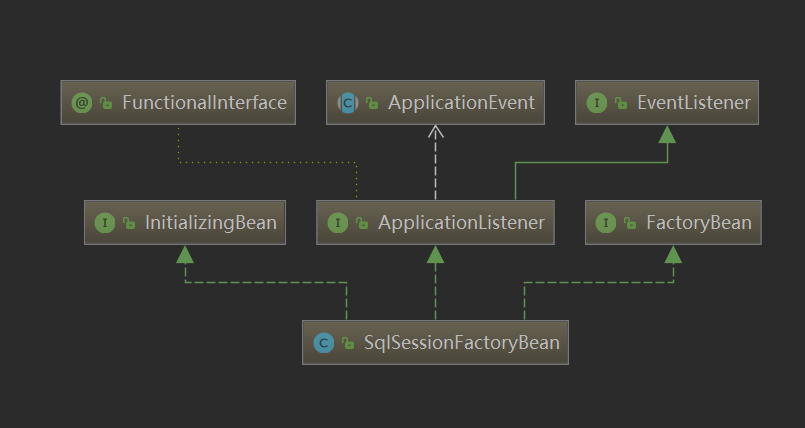Click the green lock icon beside FunctionalInterface
805x428 pixels.
click(x=106, y=103)
